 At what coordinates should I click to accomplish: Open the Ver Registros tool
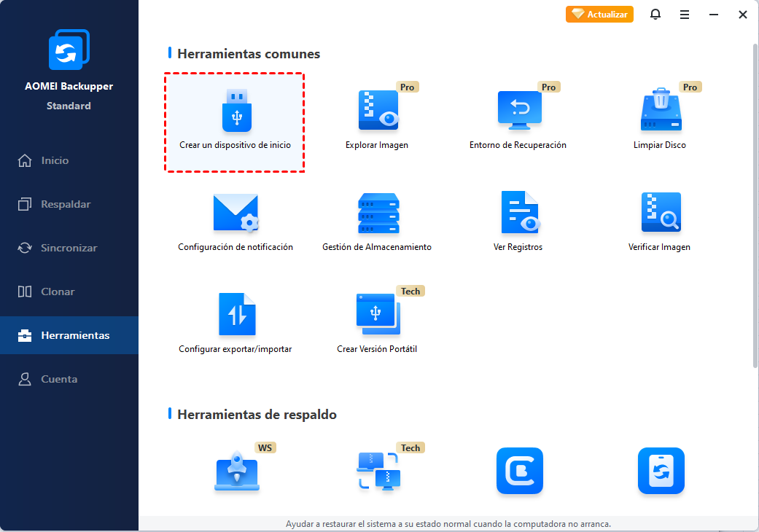518,222
